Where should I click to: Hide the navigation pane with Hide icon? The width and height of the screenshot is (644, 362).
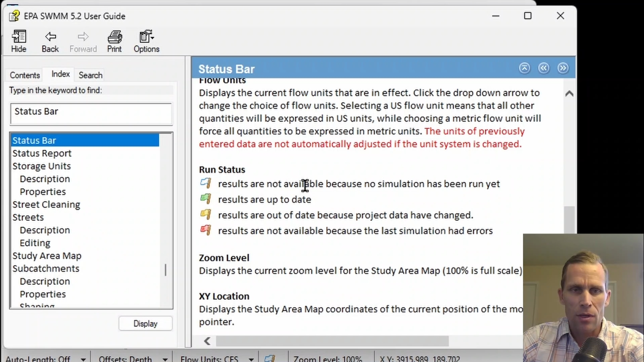point(18,41)
